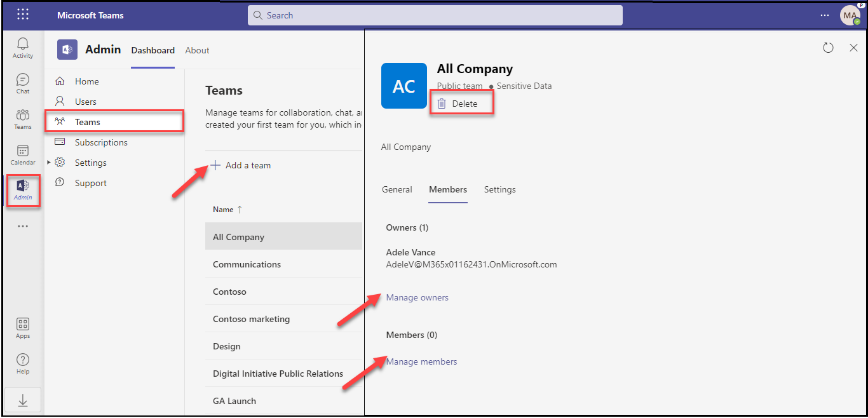This screenshot has width=868, height=418.
Task: Switch to the General tab
Action: coord(397,189)
